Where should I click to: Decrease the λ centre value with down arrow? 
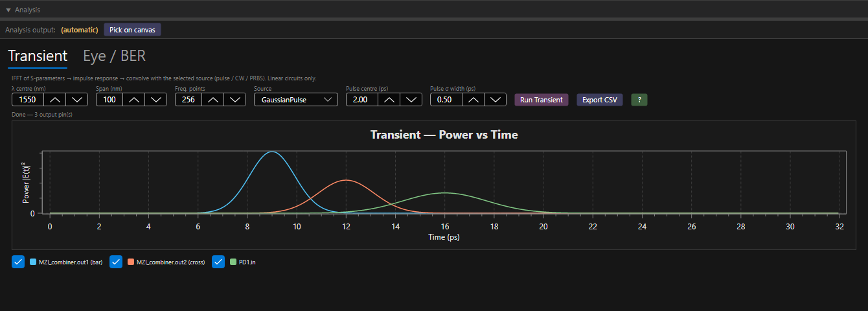click(x=77, y=100)
